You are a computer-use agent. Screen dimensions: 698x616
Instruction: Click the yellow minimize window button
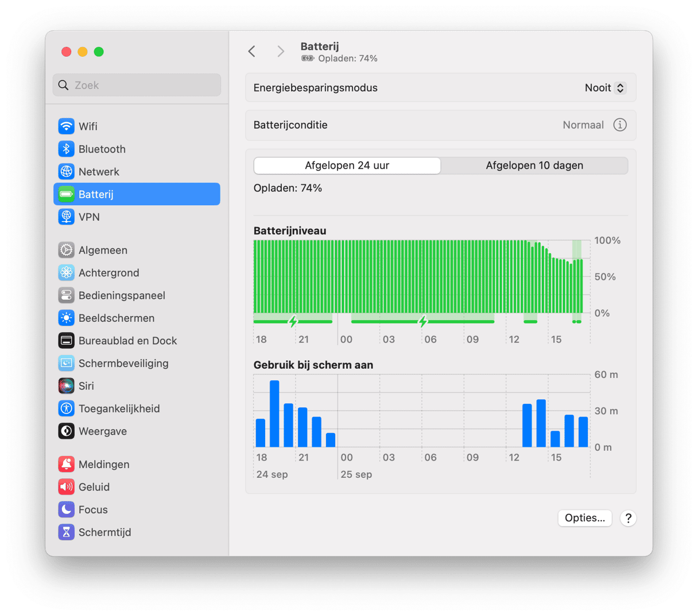pyautogui.click(x=83, y=52)
